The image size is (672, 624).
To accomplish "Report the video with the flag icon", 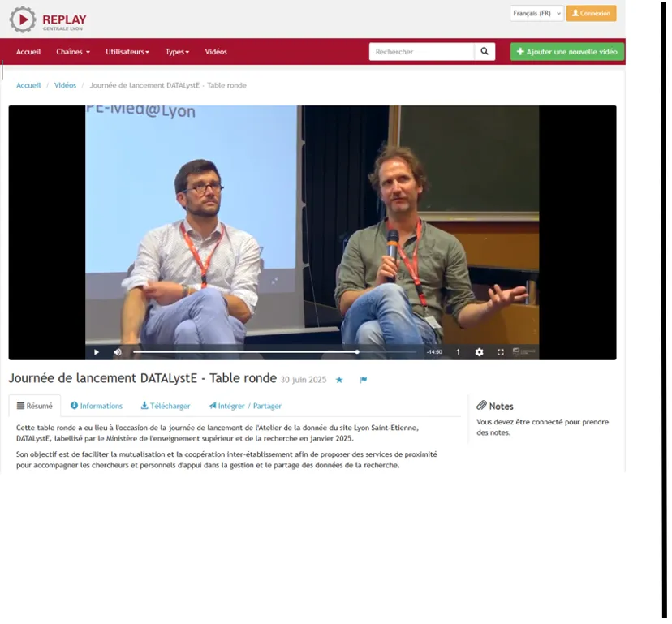I will (x=364, y=380).
